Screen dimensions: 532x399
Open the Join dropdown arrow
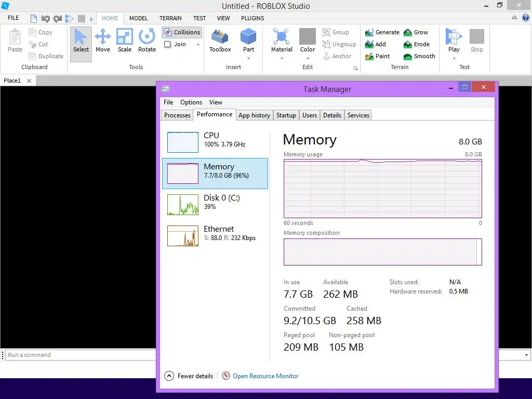[x=198, y=45]
